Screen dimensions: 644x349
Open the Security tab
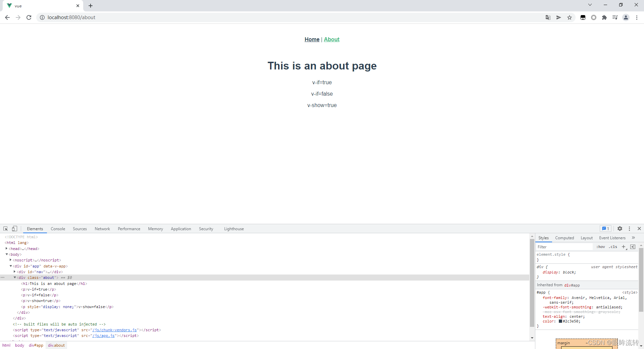tap(206, 229)
